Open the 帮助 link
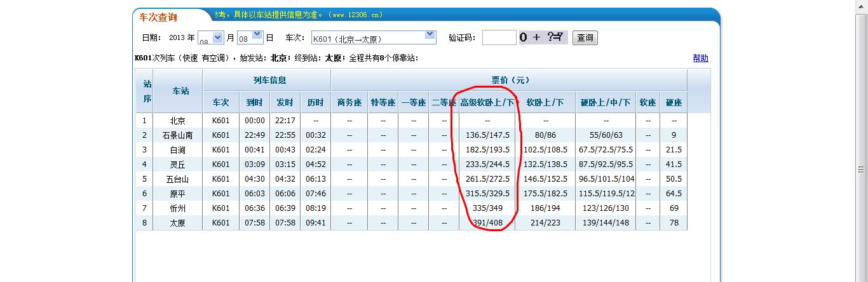Image resolution: width=868 pixels, height=282 pixels. (700, 58)
